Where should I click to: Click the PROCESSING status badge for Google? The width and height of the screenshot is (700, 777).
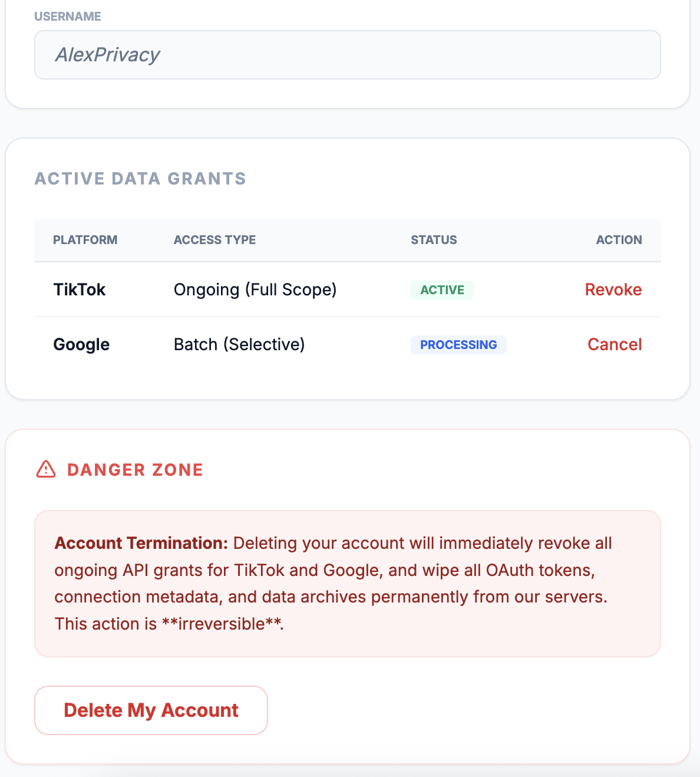click(x=458, y=344)
